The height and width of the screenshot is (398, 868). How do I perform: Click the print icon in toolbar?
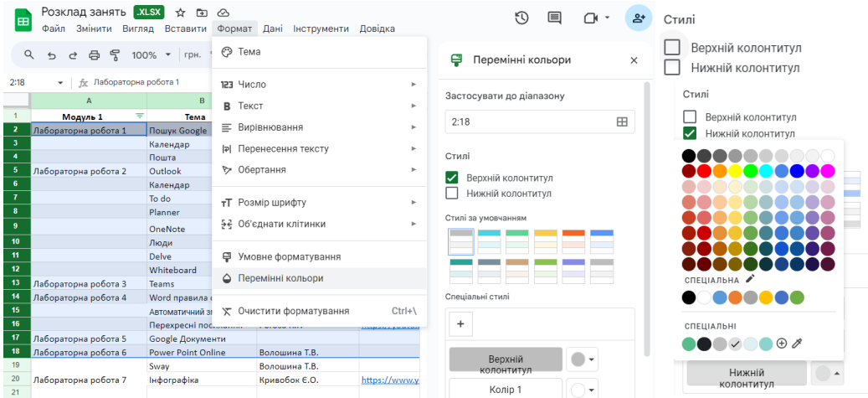(95, 55)
